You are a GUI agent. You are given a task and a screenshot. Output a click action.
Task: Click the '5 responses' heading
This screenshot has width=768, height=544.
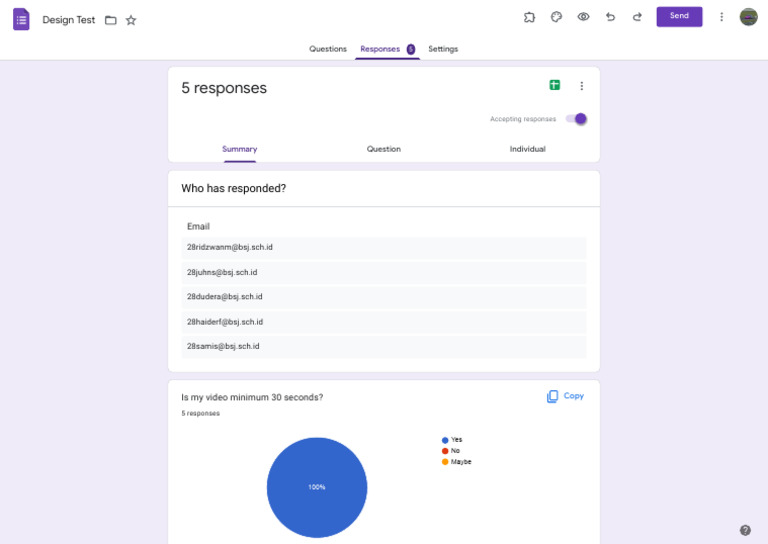(224, 88)
